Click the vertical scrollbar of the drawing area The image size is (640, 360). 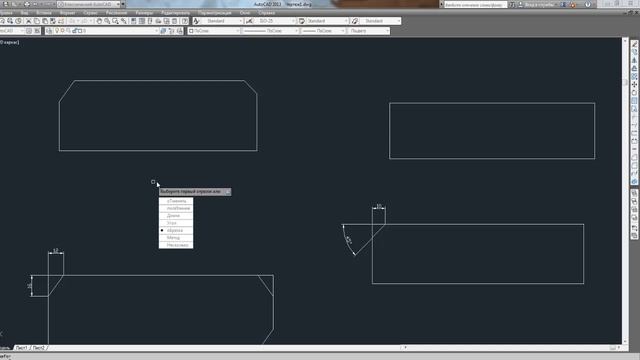[625, 191]
